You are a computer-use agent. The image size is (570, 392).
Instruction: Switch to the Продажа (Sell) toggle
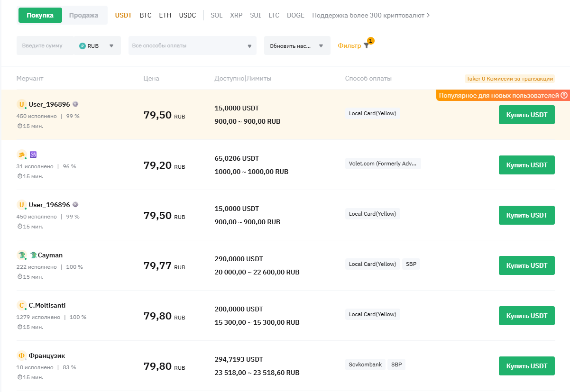[83, 15]
